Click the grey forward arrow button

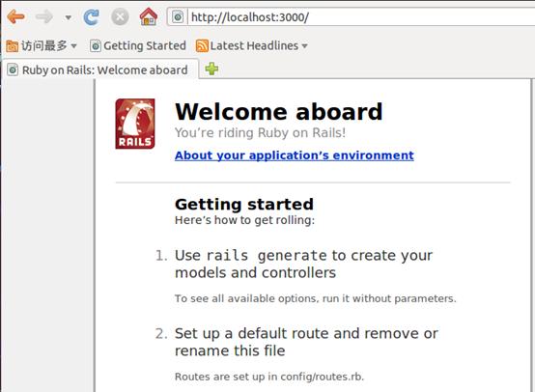44,16
